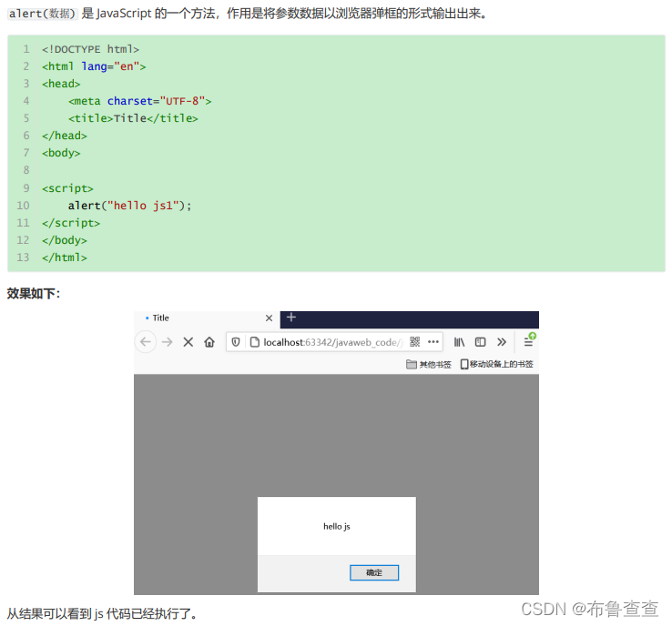Click the alert("hello js1") code line
672x626 pixels.
[x=130, y=206]
